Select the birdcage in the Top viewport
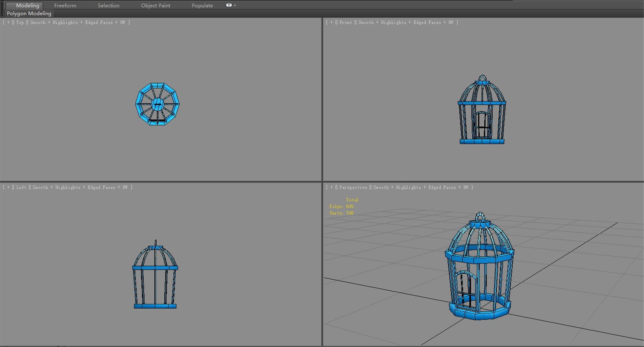644x347 pixels. [157, 104]
